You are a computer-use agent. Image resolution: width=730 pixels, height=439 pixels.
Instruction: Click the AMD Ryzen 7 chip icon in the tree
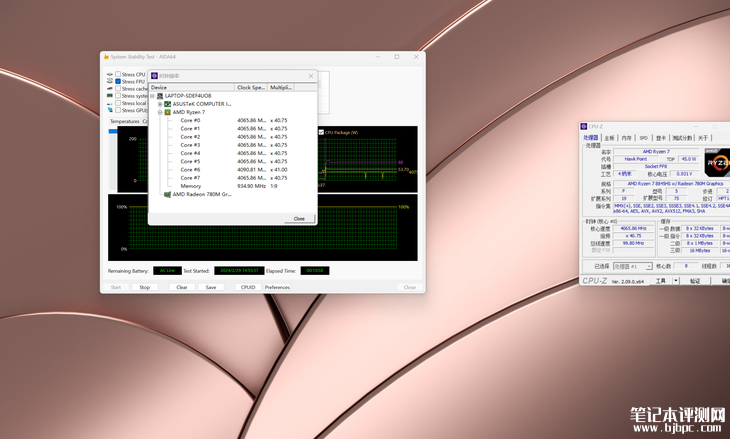coord(168,112)
